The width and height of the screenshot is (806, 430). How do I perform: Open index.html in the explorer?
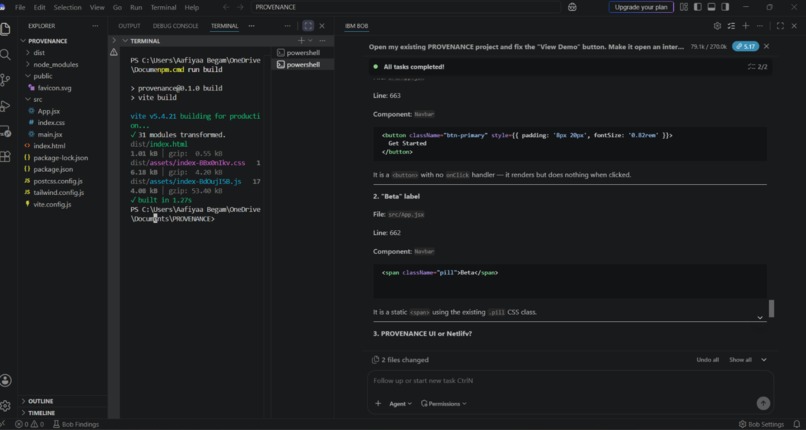49,146
